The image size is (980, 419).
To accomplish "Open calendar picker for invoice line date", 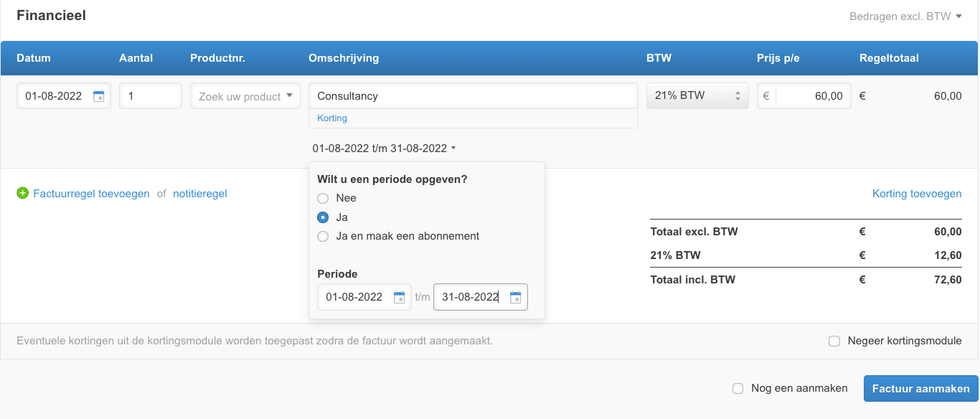I will 99,96.
